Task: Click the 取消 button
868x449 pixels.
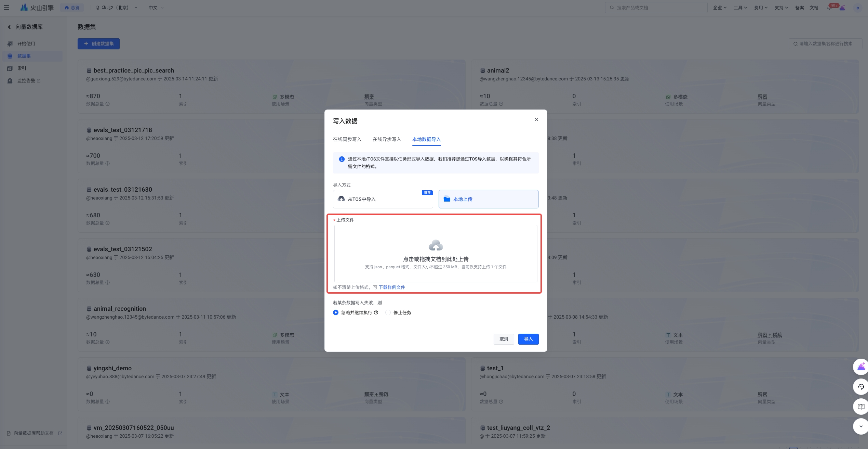Action: [x=504, y=339]
